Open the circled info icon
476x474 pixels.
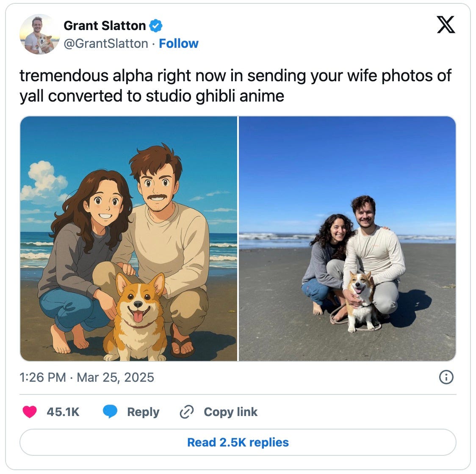click(x=446, y=377)
